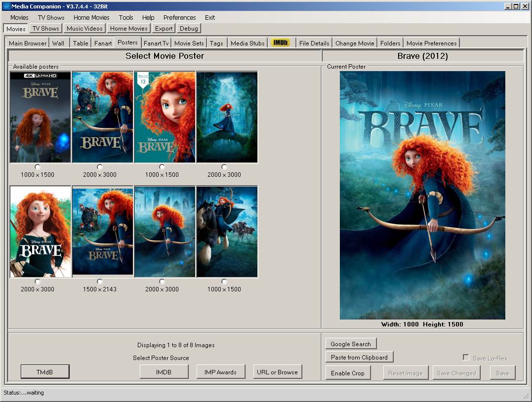Pick the radio button below the top-row bears poster
Image resolution: width=532 pixels, height=402 pixels.
99,167
